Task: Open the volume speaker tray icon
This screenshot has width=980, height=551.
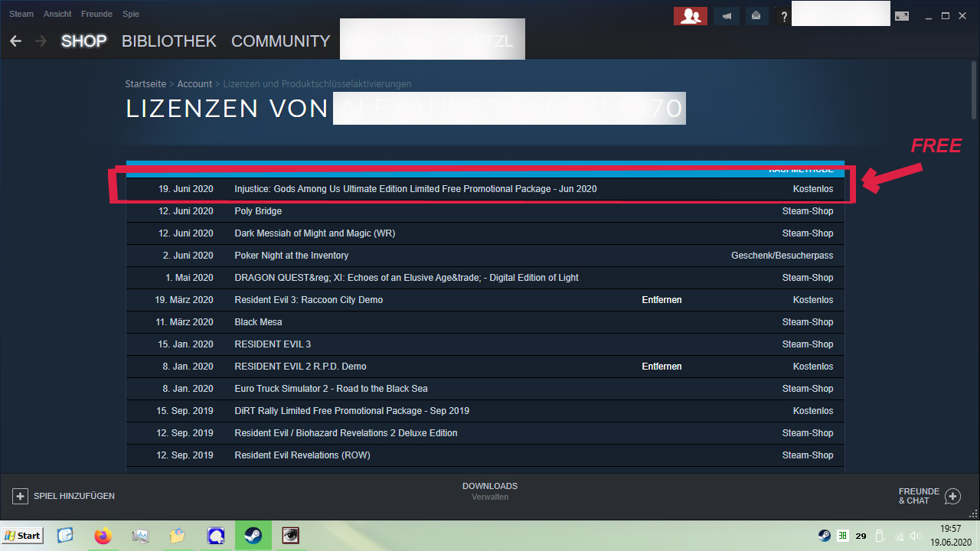Action: tap(916, 536)
